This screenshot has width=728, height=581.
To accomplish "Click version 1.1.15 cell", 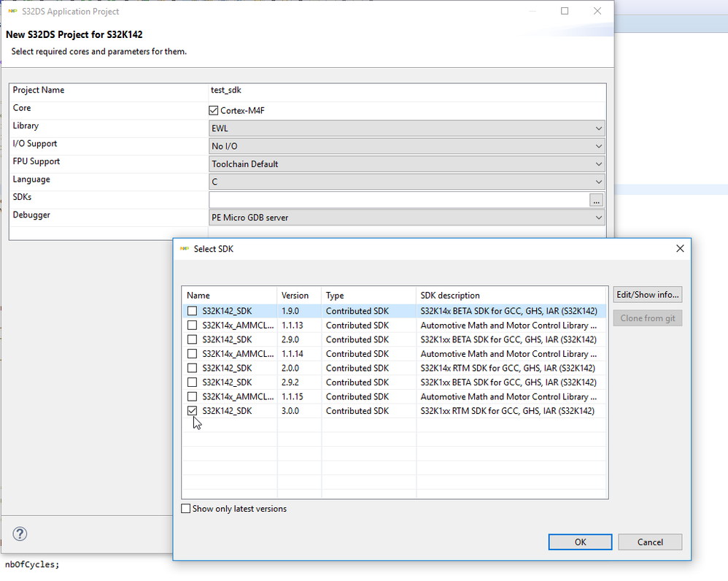I will pos(300,396).
